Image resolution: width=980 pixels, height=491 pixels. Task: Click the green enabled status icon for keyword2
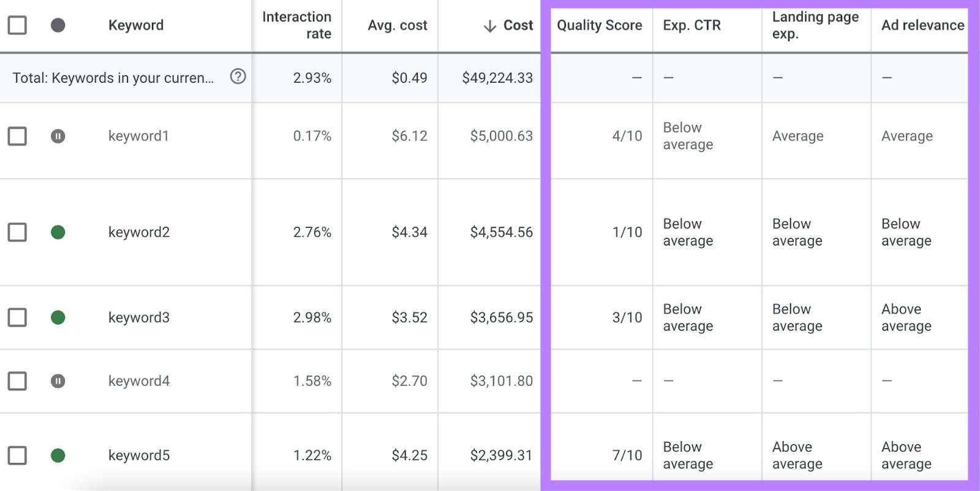coord(58,233)
